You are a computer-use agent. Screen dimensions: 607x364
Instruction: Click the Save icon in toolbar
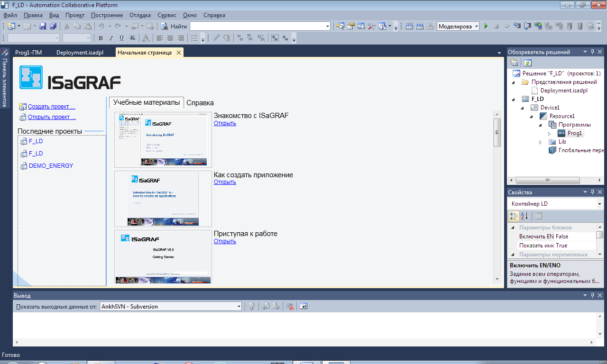[x=43, y=26]
